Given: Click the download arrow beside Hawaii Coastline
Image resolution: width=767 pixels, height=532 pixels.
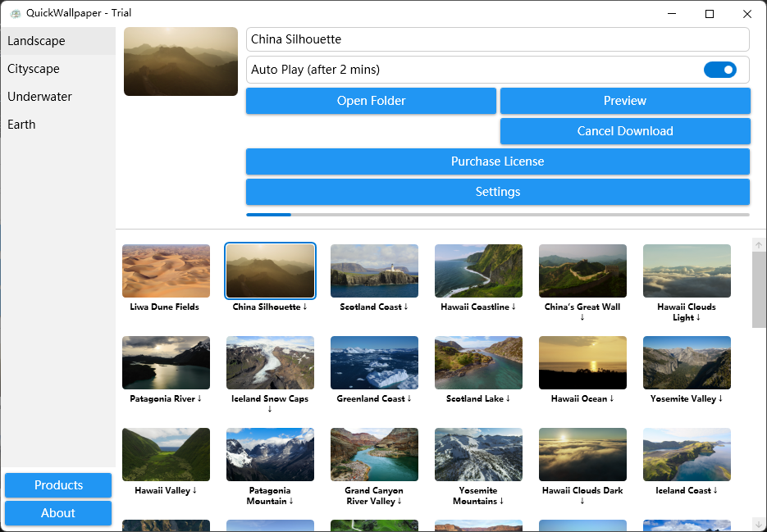Looking at the screenshot, I should 514,307.
